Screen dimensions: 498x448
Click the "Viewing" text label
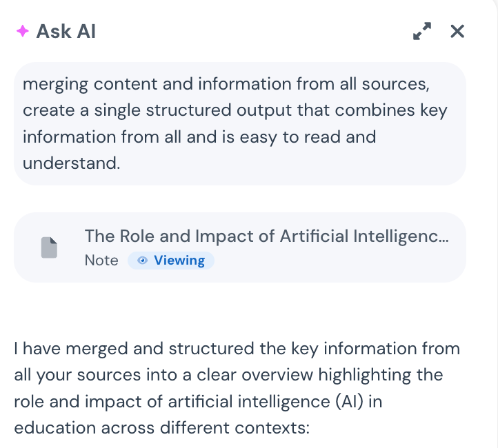(179, 261)
